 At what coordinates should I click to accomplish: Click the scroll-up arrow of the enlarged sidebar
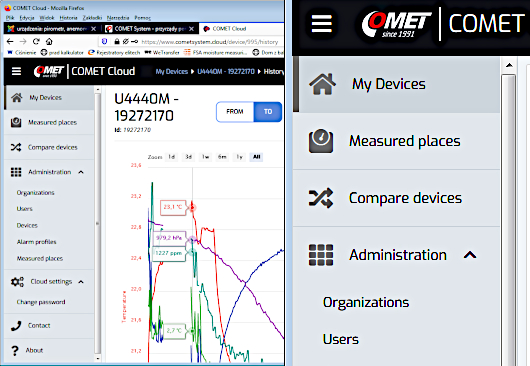point(509,65)
